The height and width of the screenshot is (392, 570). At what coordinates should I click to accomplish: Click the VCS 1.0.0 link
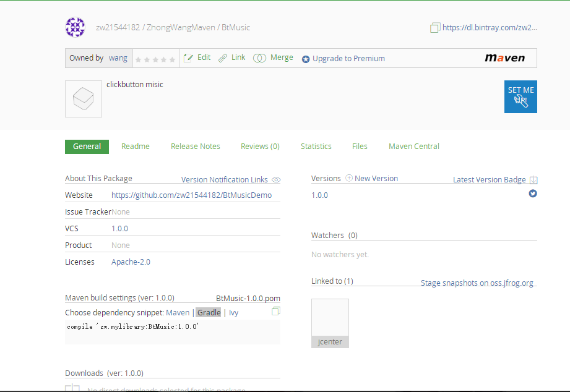pos(119,229)
